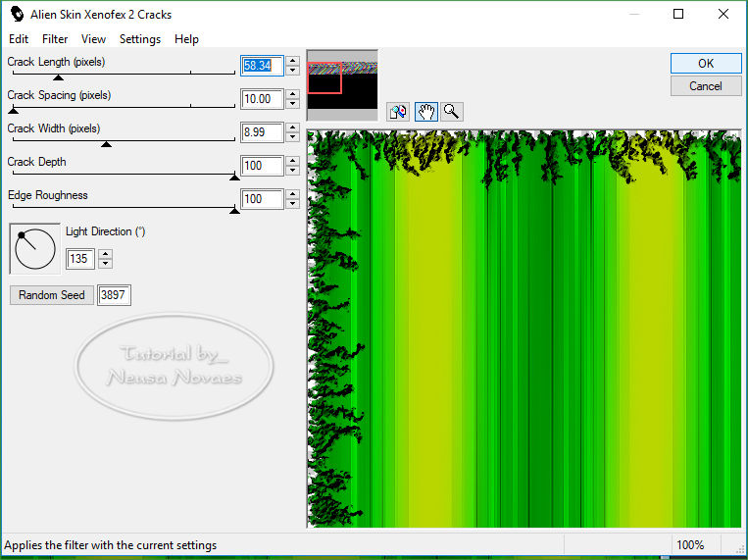Increase Crack Width with up arrow
This screenshot has height=560, width=748.
(293, 127)
